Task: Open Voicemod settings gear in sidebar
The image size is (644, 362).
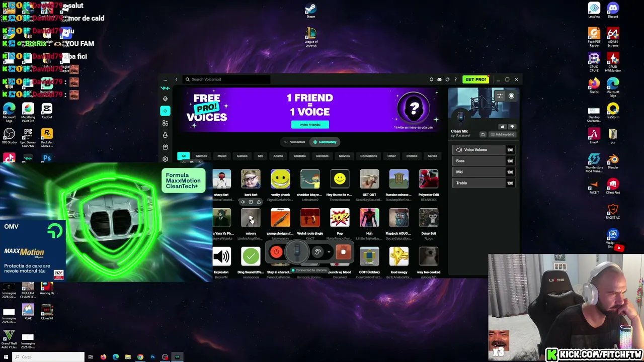Action: coord(165,159)
